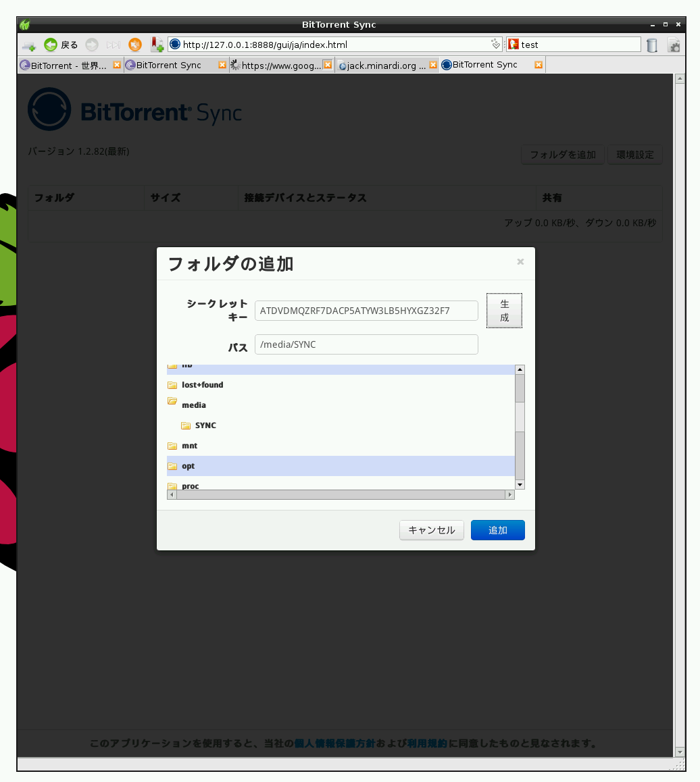This screenshot has width=700, height=782.
Task: Open the 個人情報保護方針 privacy policy link
Action: coord(334,744)
